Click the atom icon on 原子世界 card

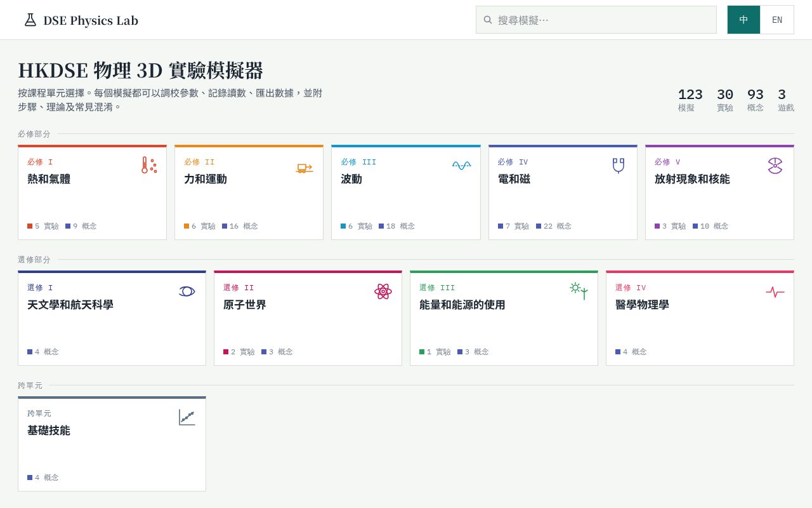pos(383,291)
